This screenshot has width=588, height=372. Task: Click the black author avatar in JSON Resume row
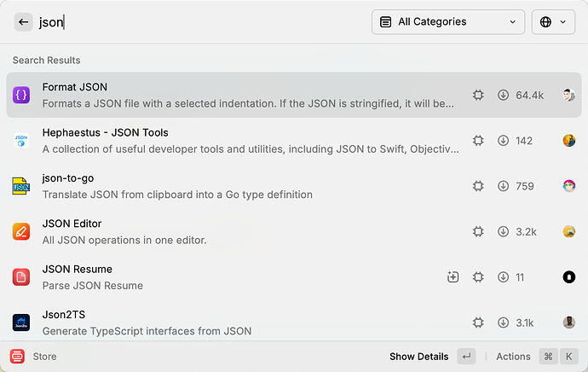569,277
